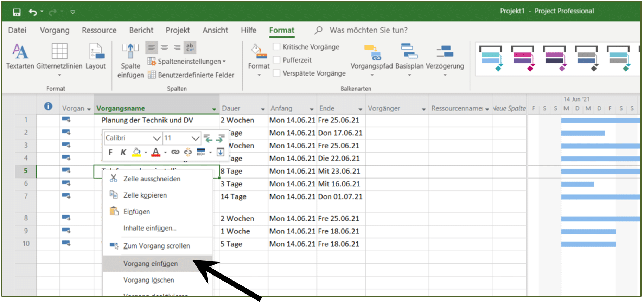Enable Kritische Vorgänge checkbox

277,47
